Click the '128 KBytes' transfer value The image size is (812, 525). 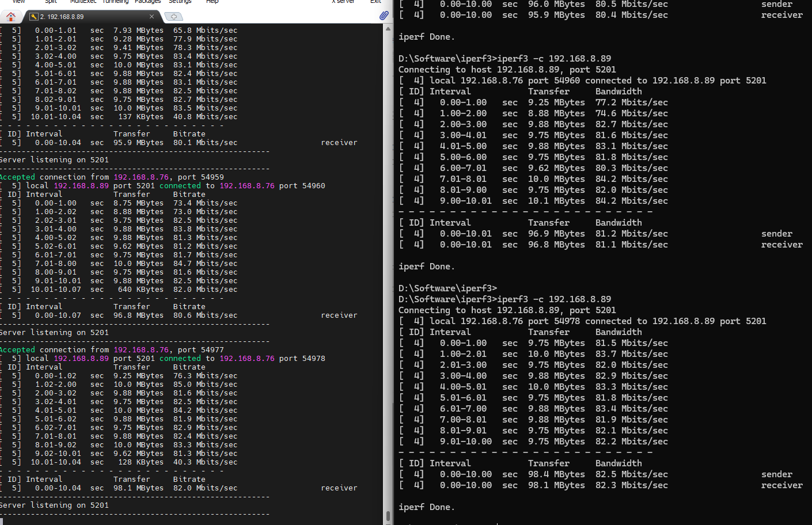click(x=141, y=462)
